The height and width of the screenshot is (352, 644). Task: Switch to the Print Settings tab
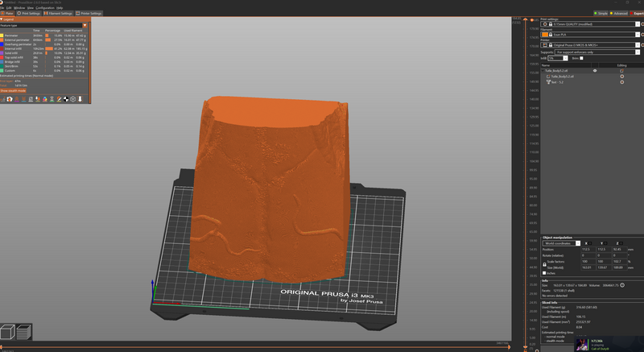[29, 13]
